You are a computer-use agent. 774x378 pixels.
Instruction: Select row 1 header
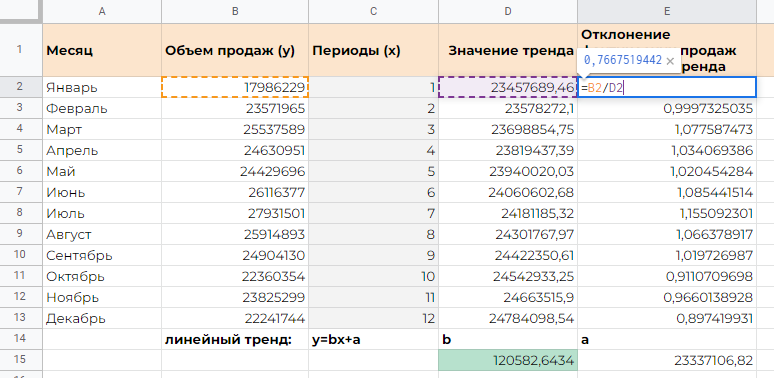coord(20,50)
